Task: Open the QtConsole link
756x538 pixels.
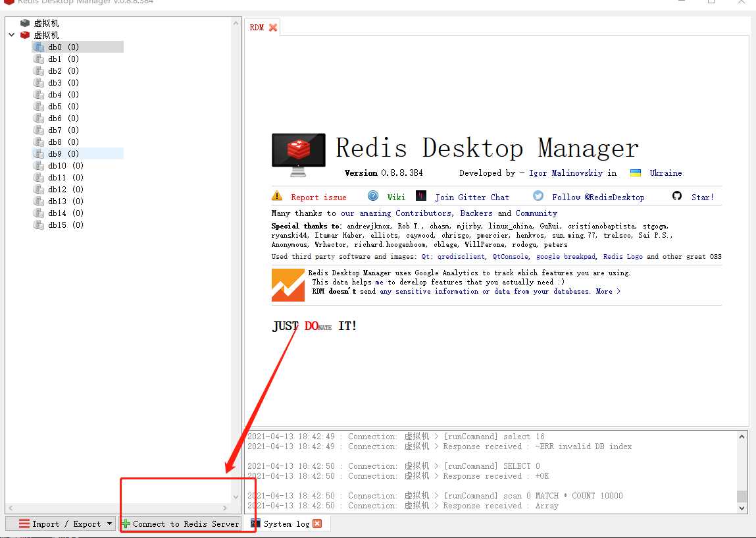Action: pyautogui.click(x=511, y=257)
